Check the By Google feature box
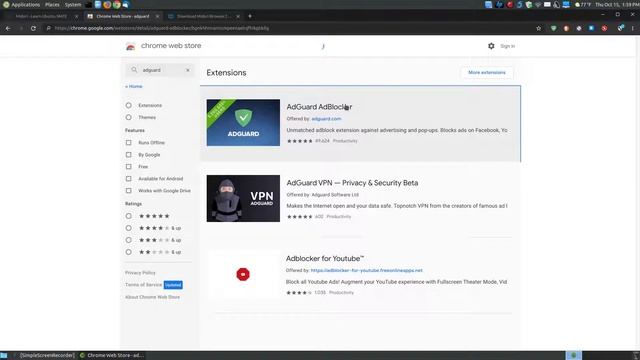The height and width of the screenshot is (360, 640). pyautogui.click(x=129, y=155)
